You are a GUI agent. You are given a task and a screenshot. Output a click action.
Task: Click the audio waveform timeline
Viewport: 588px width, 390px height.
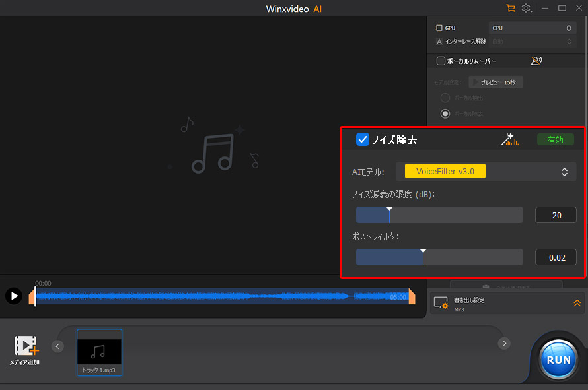[x=222, y=296]
